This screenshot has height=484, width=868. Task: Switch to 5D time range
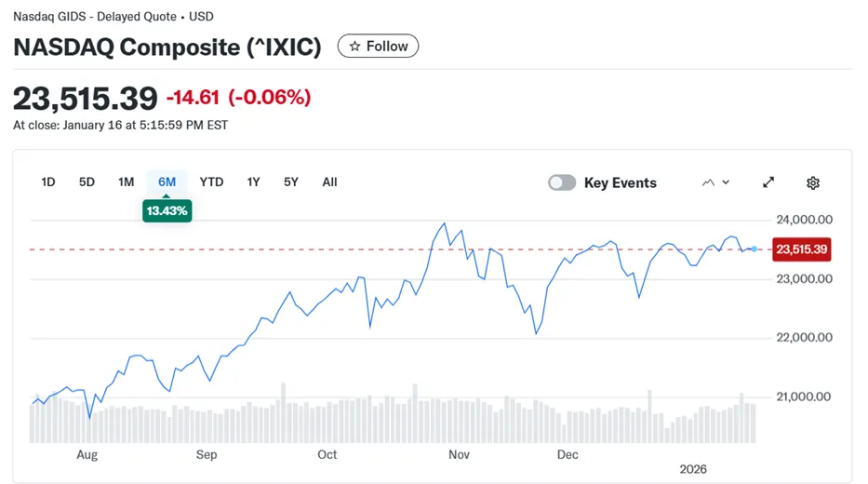tap(87, 182)
